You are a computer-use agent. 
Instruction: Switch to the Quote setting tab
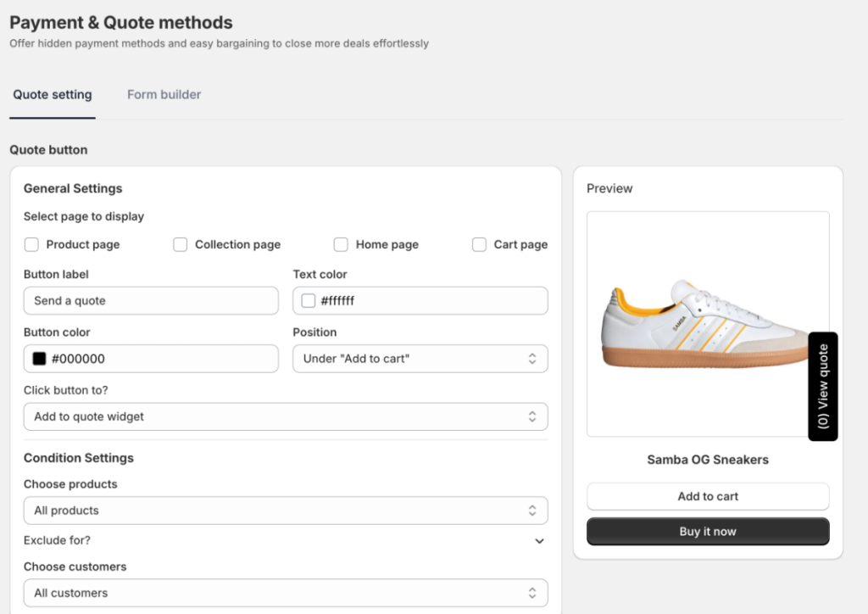53,95
